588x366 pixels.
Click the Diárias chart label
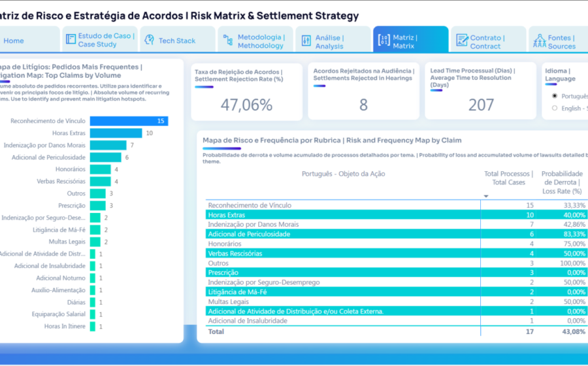(x=76, y=302)
